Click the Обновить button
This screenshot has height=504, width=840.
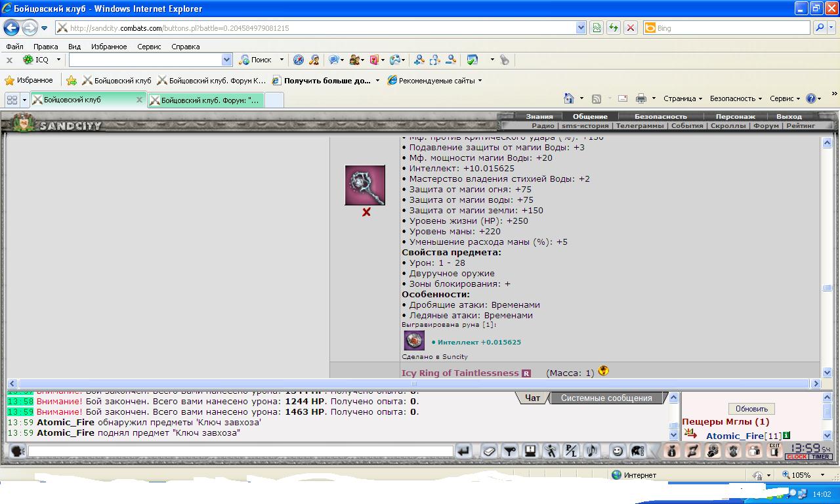751,408
